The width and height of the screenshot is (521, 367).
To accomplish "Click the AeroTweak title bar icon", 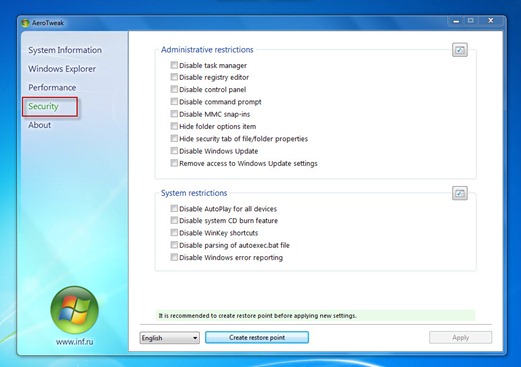I will tap(25, 23).
